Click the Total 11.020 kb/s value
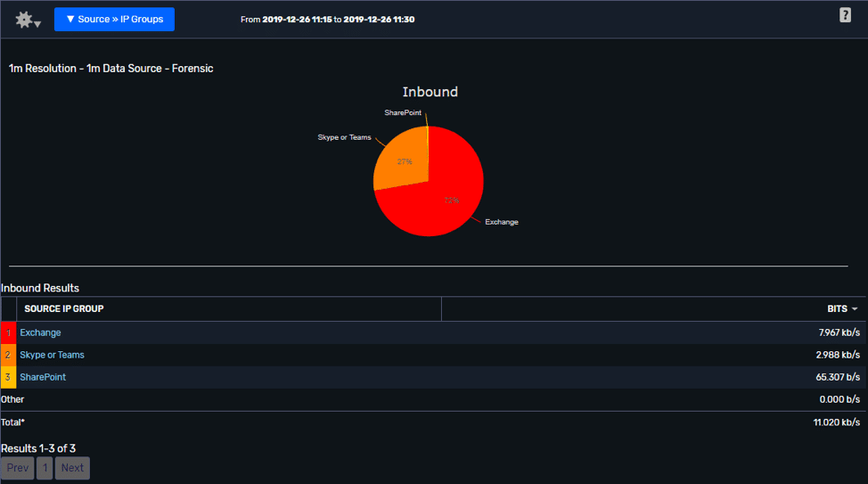This screenshot has width=868, height=484. click(x=837, y=422)
